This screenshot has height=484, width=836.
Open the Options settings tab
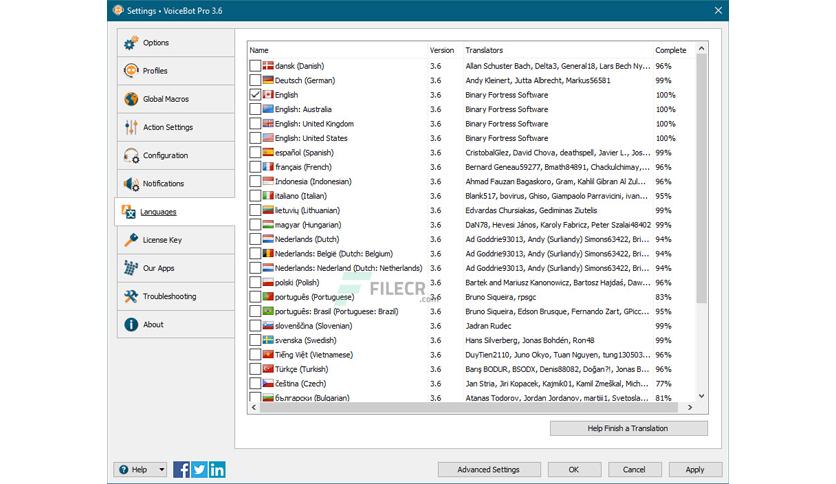click(175, 43)
